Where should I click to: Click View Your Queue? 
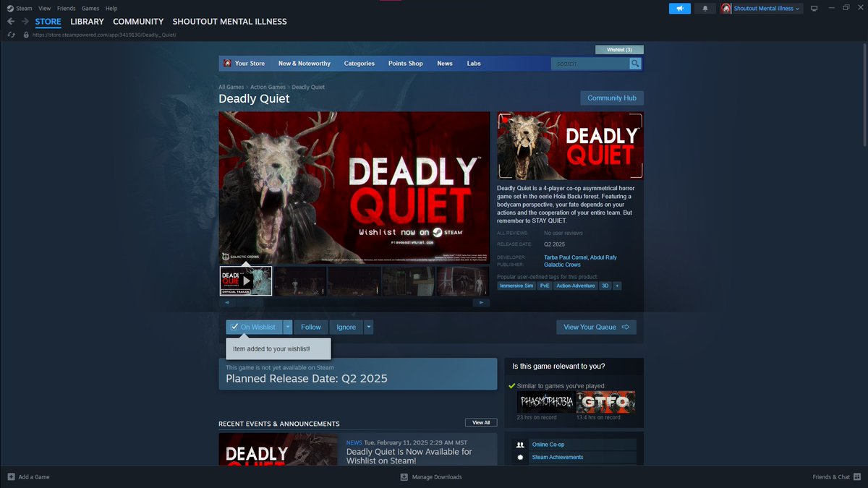point(597,328)
